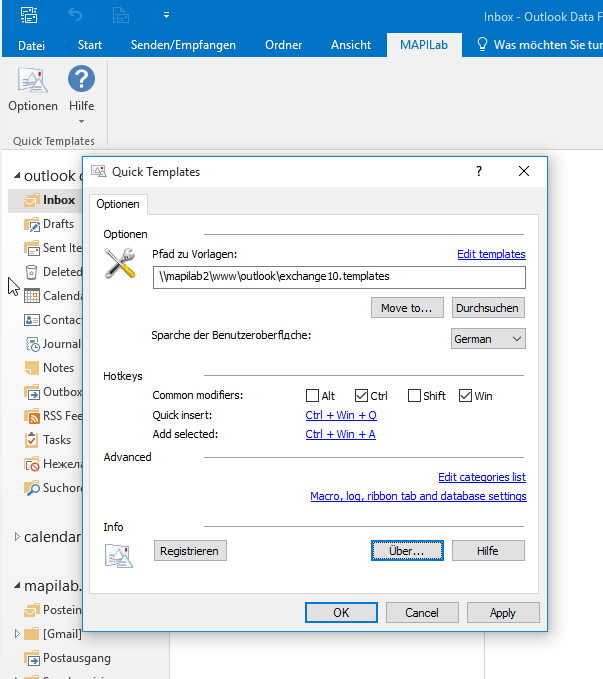
Task: Open the Suchordner search folder
Action: click(53, 488)
